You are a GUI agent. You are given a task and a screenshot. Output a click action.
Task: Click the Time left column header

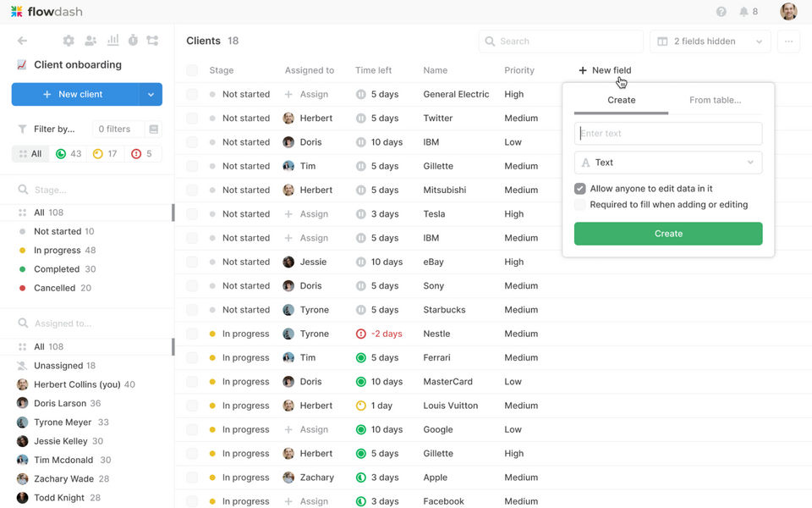point(373,70)
